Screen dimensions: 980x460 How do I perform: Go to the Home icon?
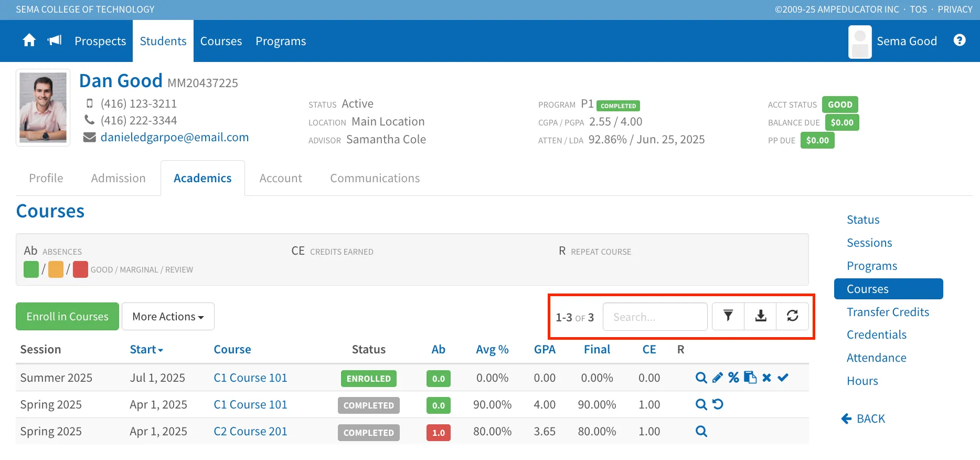pyautogui.click(x=29, y=40)
